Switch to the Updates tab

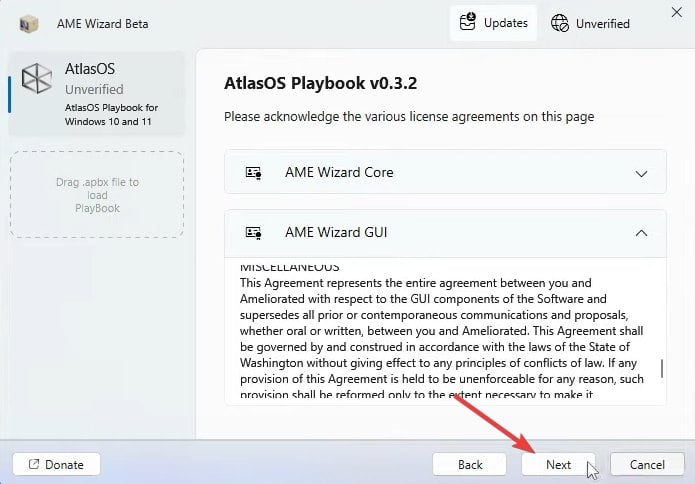point(493,23)
